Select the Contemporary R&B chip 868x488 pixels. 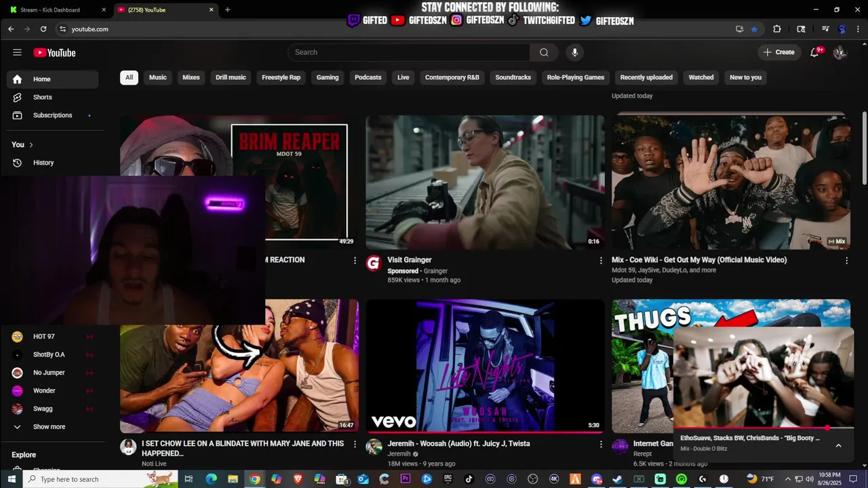pos(452,77)
